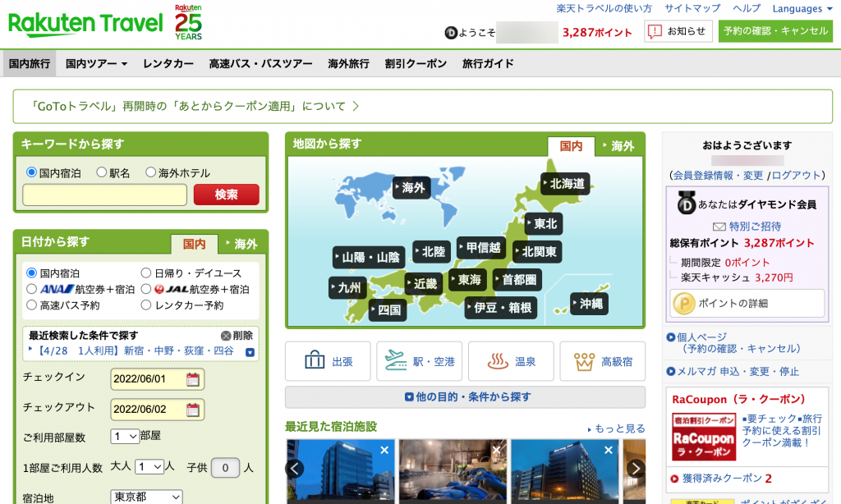Select the 駅名 radio button

tap(102, 172)
